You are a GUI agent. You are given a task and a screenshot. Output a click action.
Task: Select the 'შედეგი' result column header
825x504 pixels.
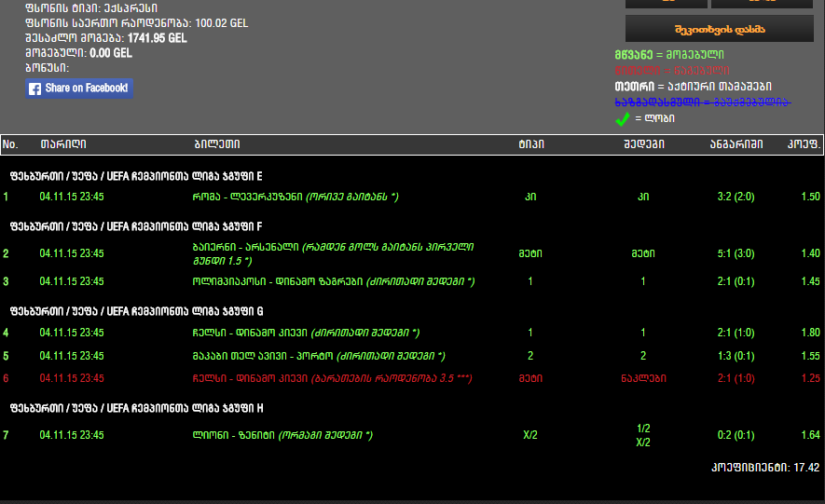point(644,144)
